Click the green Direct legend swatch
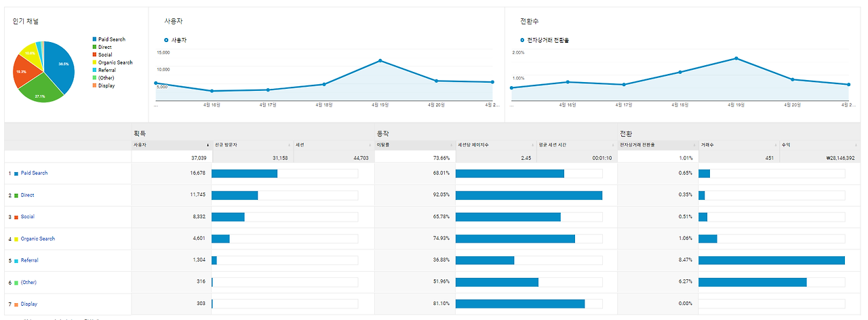868x320 pixels. click(x=94, y=47)
